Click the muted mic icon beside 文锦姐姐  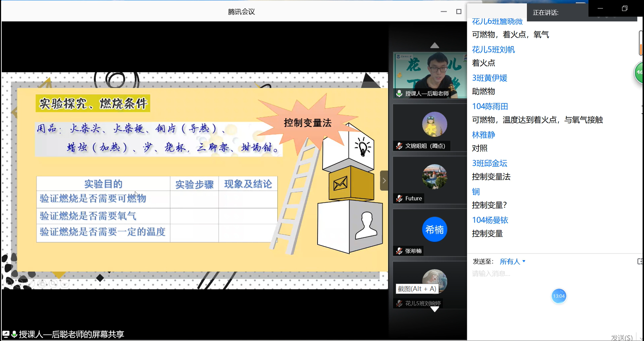(399, 146)
